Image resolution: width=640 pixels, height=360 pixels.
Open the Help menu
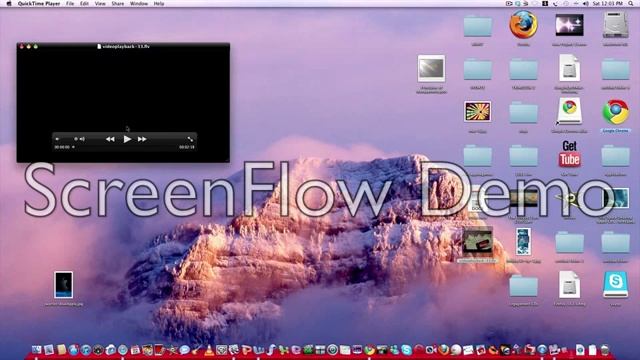[159, 4]
